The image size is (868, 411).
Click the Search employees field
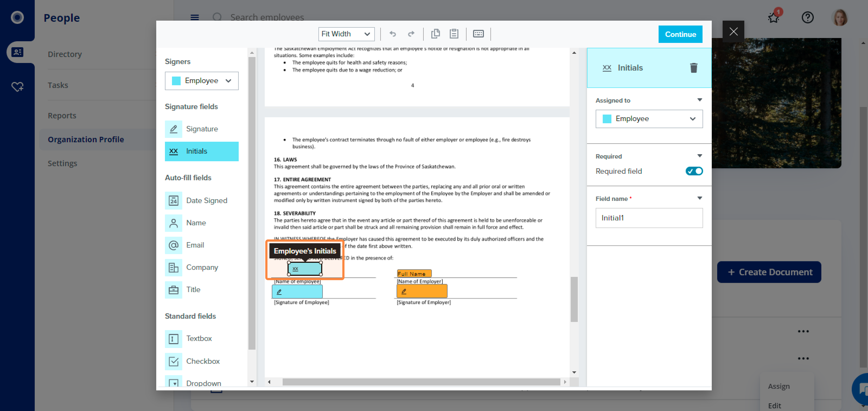click(x=267, y=17)
